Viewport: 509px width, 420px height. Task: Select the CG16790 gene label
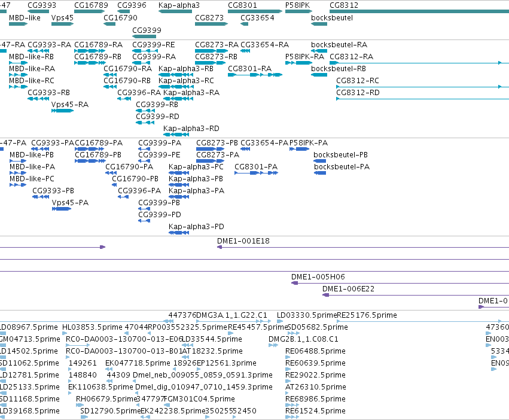120,17
